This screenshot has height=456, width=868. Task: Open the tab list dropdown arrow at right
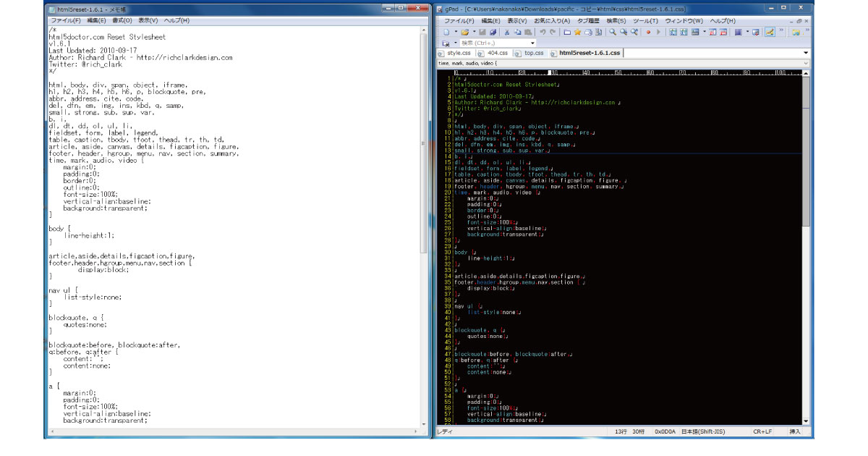click(x=805, y=53)
